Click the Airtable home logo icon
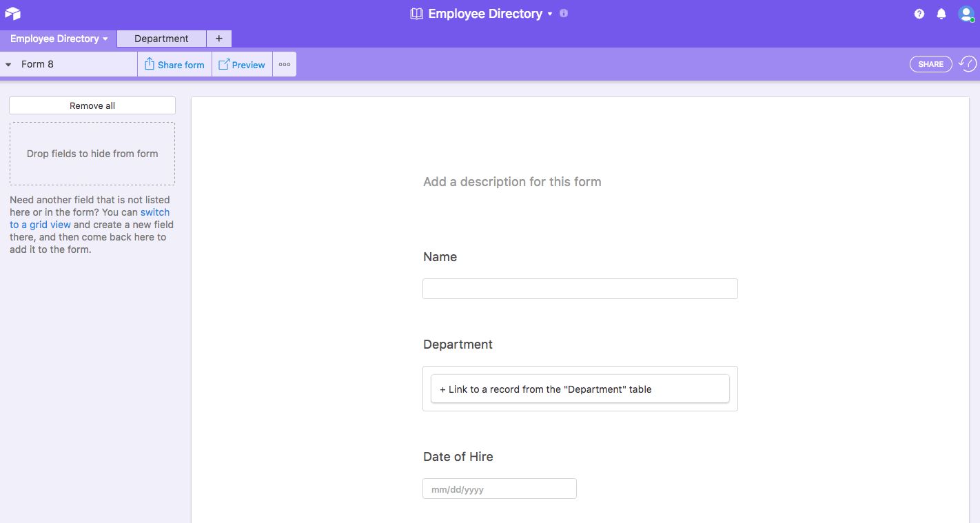The image size is (980, 523). click(12, 14)
